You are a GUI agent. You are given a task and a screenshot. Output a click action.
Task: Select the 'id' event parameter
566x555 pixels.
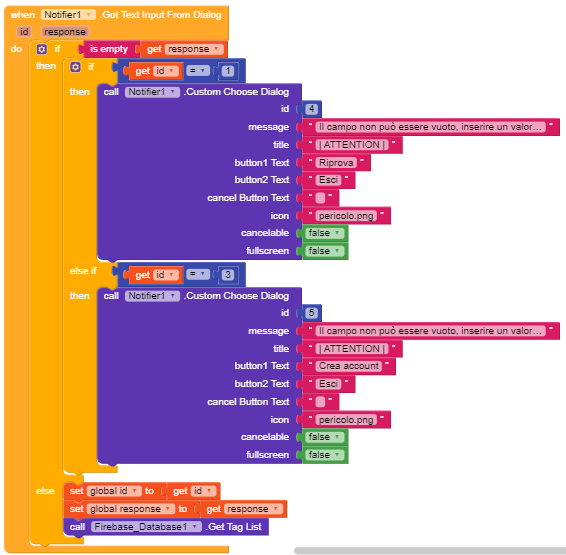click(x=24, y=32)
